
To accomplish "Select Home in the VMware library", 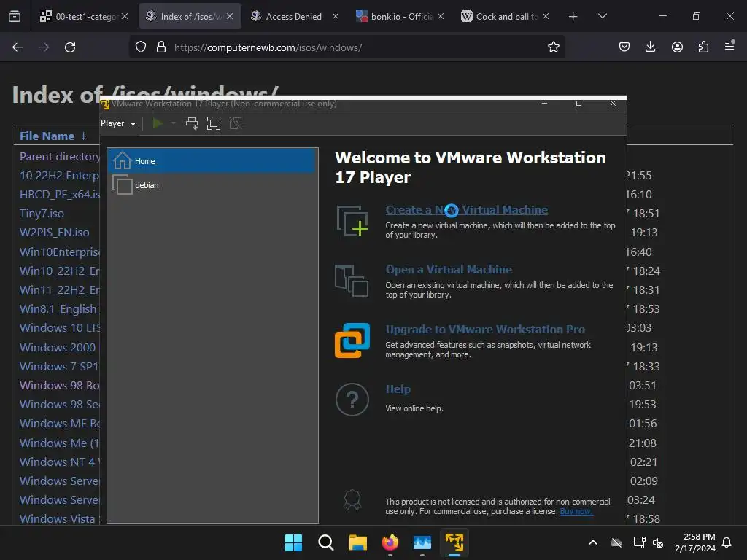I will (x=212, y=161).
